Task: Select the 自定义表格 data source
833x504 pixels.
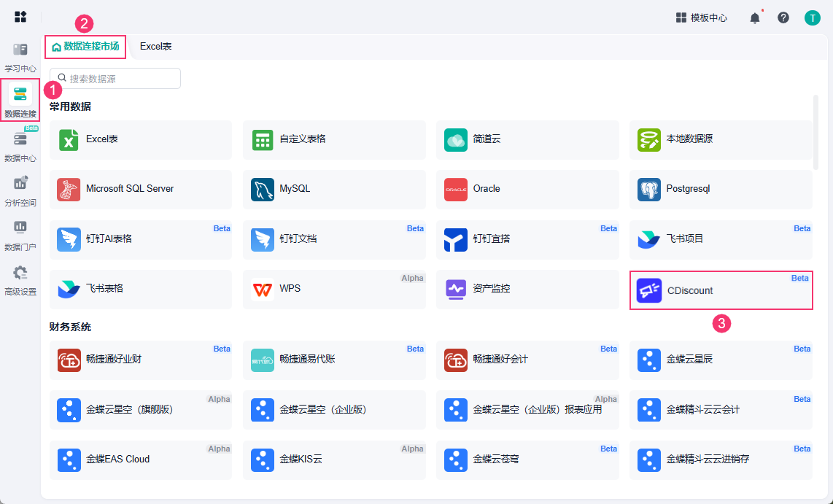Action: [334, 139]
